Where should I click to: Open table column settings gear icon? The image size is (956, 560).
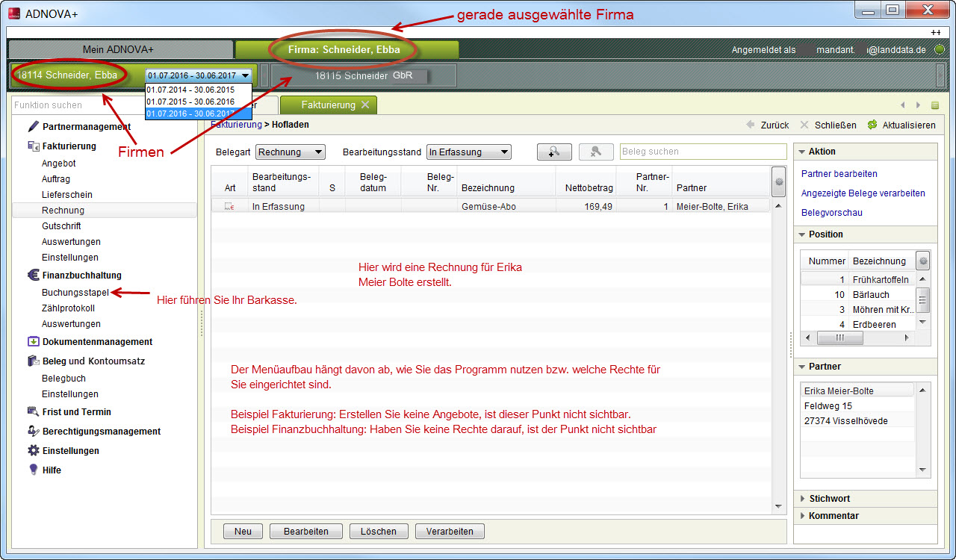(x=780, y=181)
